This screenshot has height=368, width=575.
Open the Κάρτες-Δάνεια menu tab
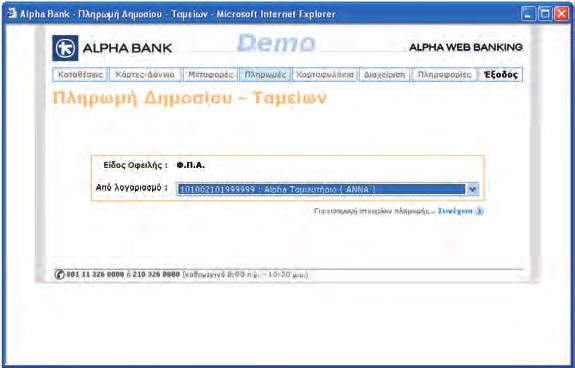[145, 75]
